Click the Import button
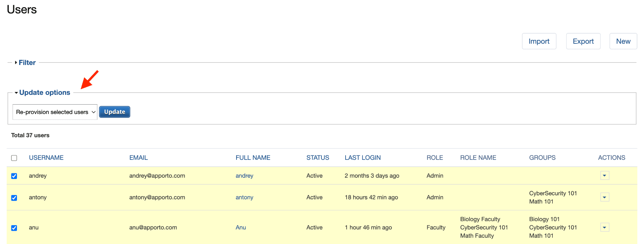 point(539,41)
